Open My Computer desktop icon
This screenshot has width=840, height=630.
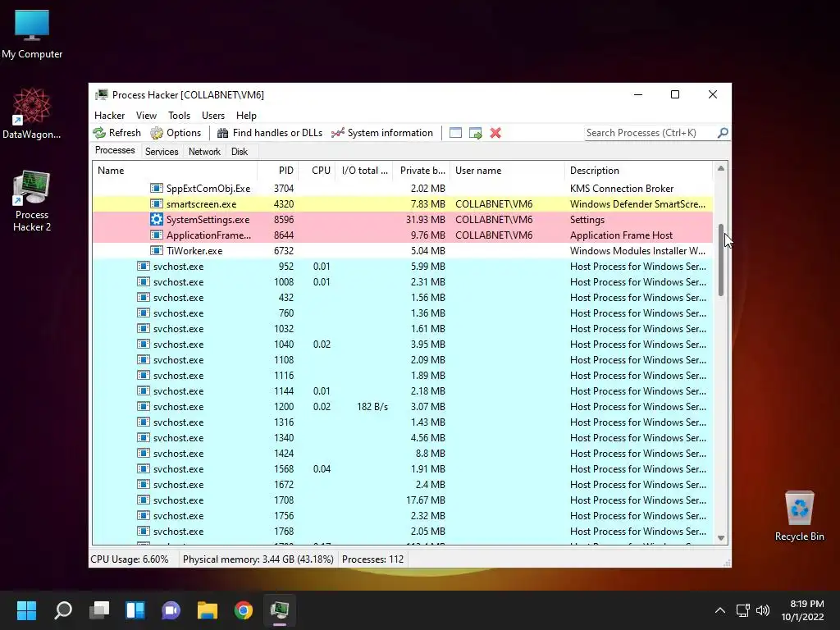tap(32, 34)
